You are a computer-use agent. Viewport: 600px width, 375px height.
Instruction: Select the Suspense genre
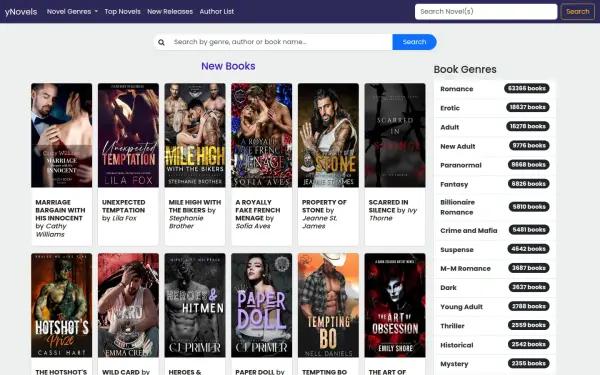click(x=495, y=249)
